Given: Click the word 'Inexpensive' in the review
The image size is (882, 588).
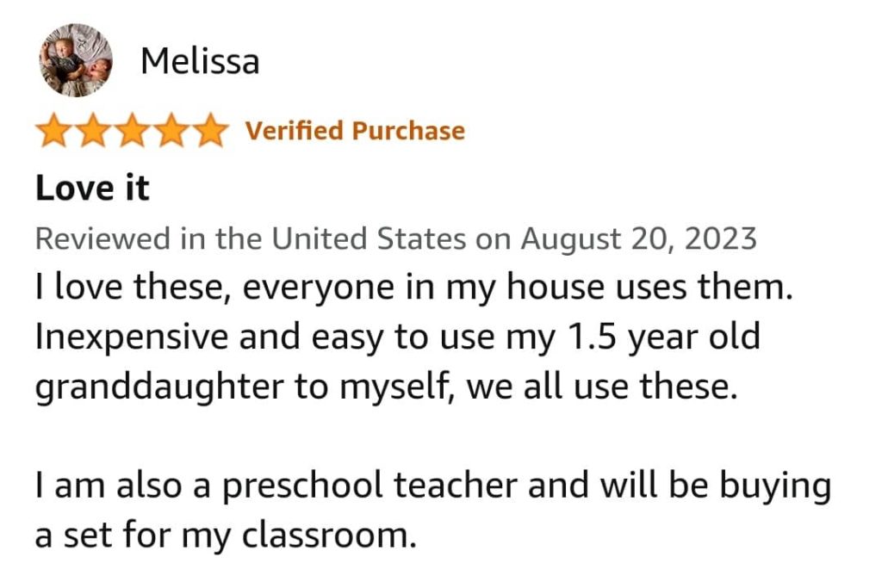Looking at the screenshot, I should (132, 337).
